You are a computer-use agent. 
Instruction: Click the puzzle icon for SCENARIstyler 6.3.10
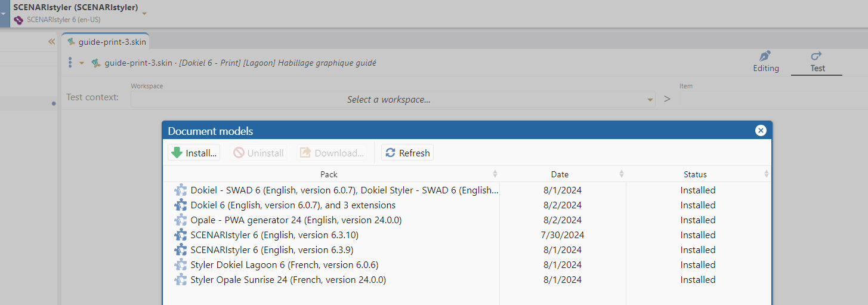(180, 235)
